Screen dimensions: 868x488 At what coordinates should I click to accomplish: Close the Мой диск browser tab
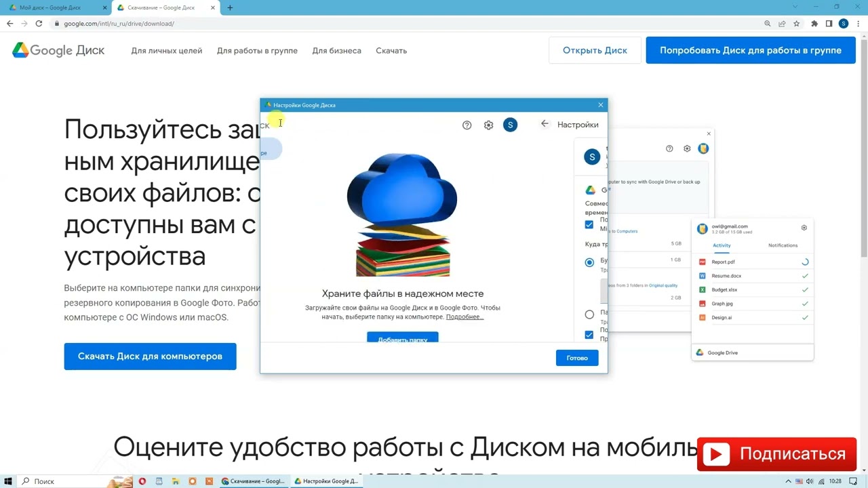pyautogui.click(x=105, y=7)
